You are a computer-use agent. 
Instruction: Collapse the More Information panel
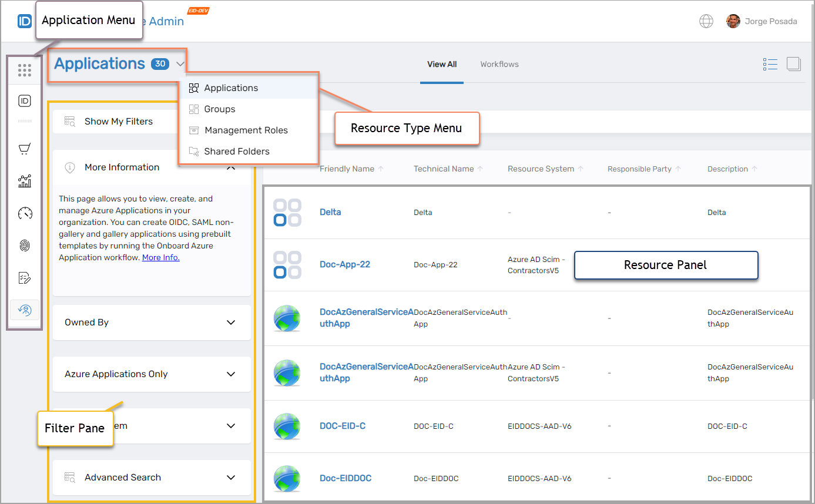231,167
